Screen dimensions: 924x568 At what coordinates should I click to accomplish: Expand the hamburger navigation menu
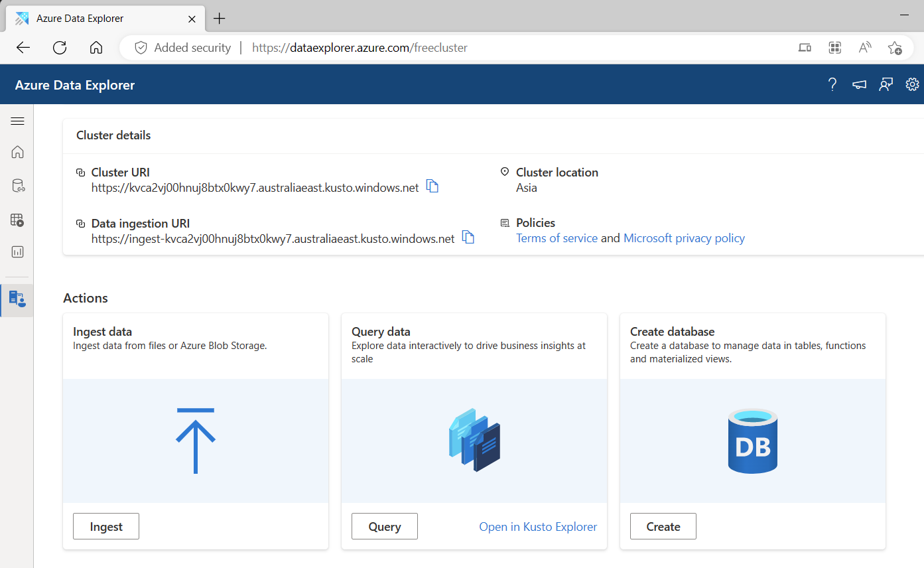pyautogui.click(x=17, y=121)
